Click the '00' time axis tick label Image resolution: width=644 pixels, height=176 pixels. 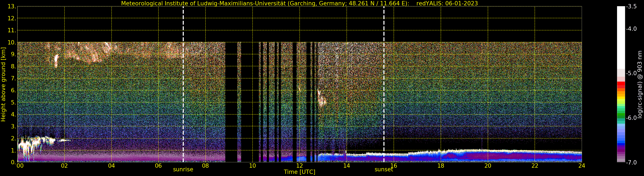(x=20, y=166)
